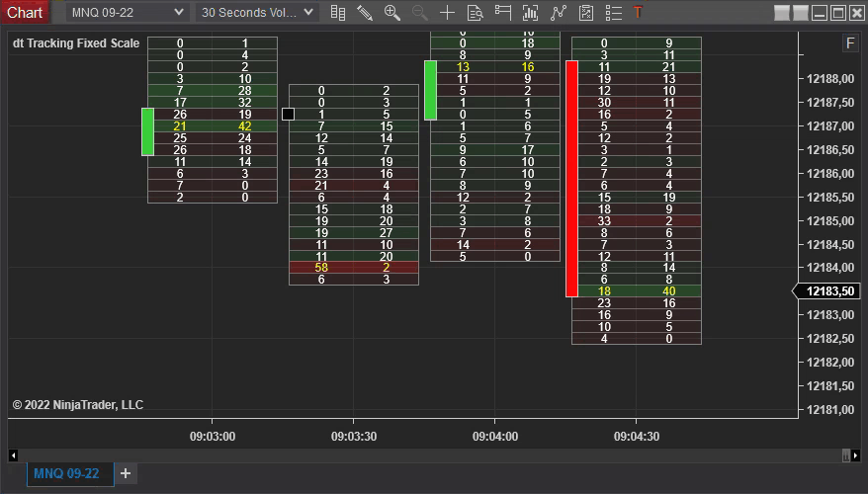Viewport: 868px width, 494px height.
Task: Click the dt Tracking Fixed Scale label
Action: (x=76, y=43)
